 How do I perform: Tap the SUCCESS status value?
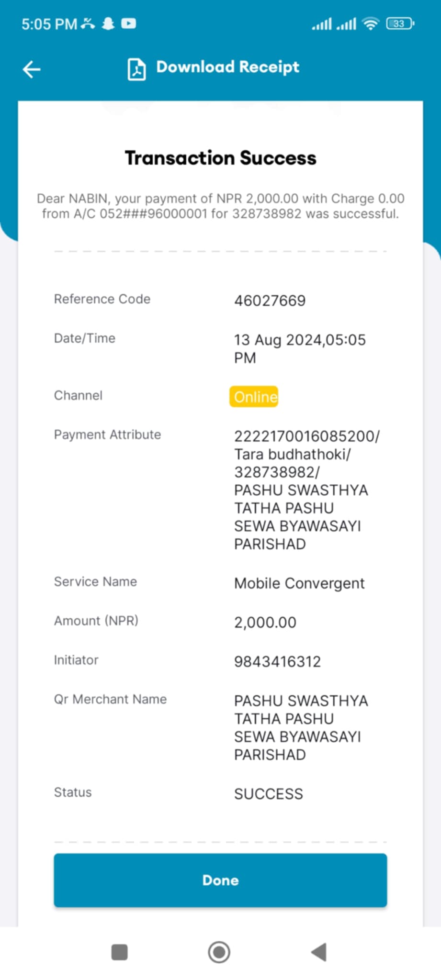tap(268, 794)
